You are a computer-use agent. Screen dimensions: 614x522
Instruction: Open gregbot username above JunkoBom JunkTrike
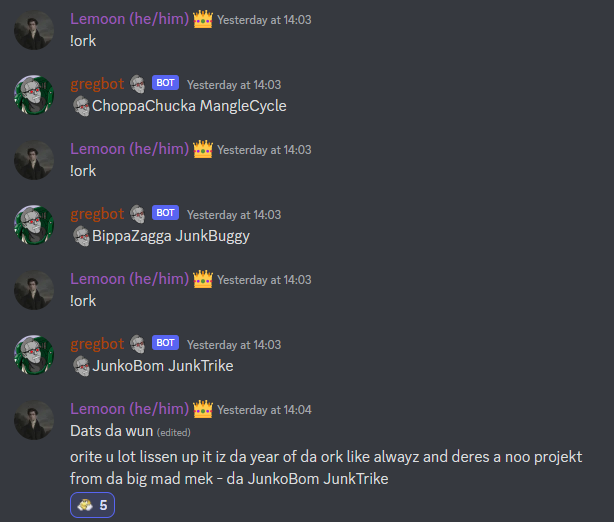97,344
